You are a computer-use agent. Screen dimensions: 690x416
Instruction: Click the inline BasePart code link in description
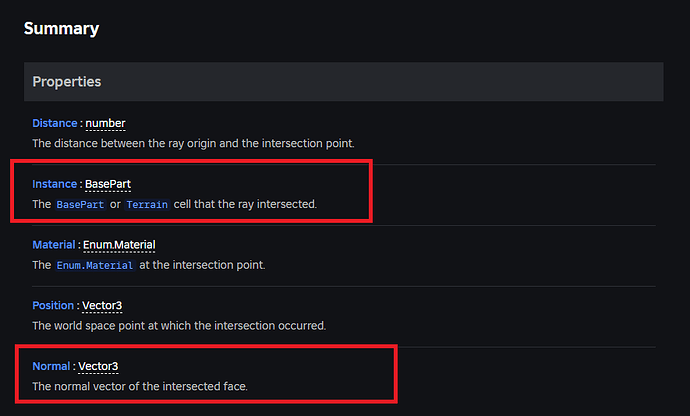click(x=80, y=204)
